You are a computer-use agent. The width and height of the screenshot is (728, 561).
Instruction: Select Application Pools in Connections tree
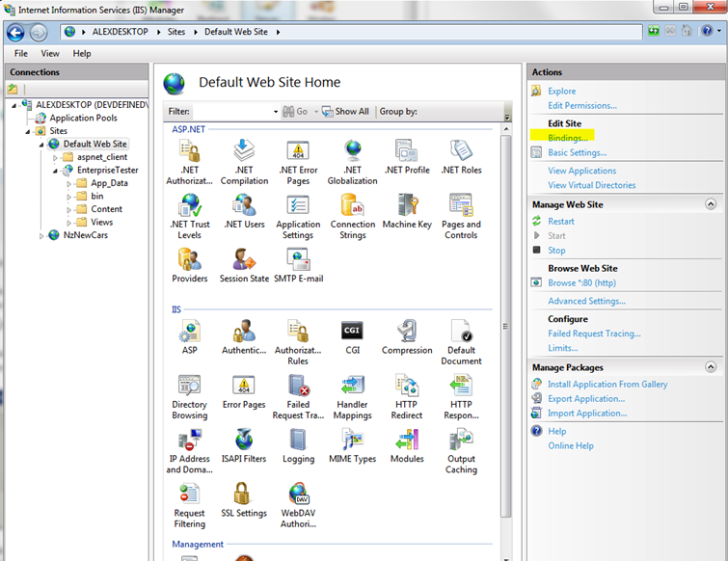point(83,118)
